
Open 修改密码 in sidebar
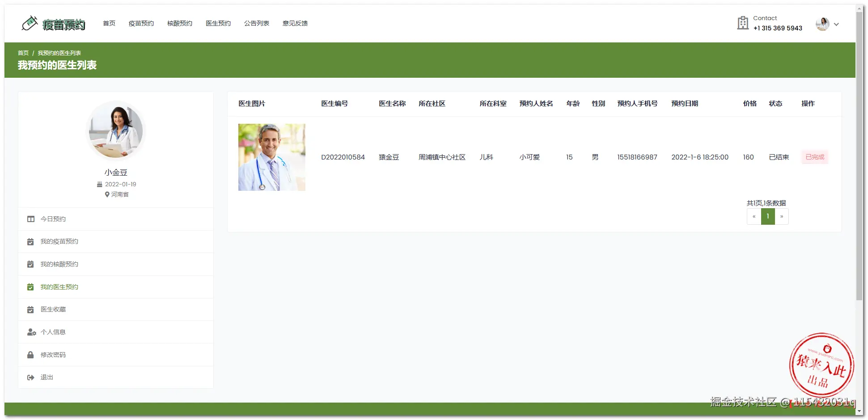click(x=116, y=355)
